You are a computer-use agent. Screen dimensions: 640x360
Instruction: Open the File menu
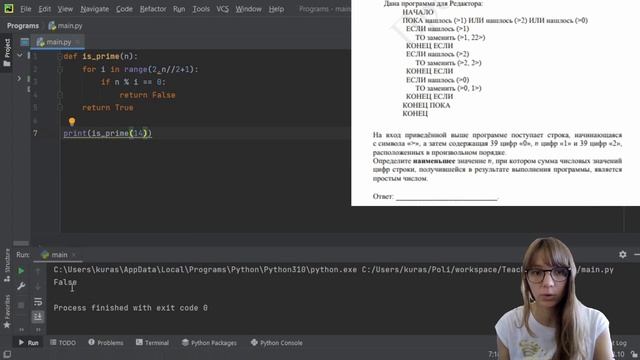coord(25,9)
